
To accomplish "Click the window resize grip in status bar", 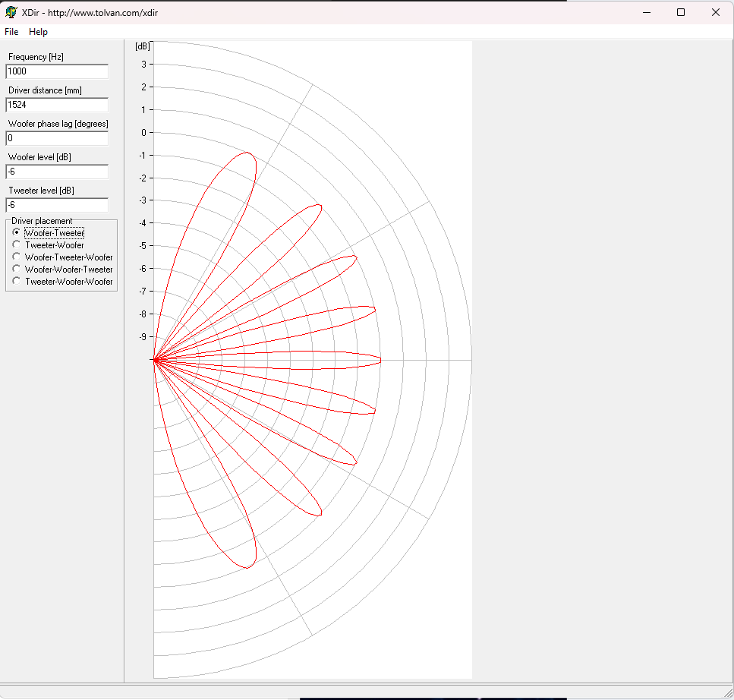I will (x=729, y=693).
